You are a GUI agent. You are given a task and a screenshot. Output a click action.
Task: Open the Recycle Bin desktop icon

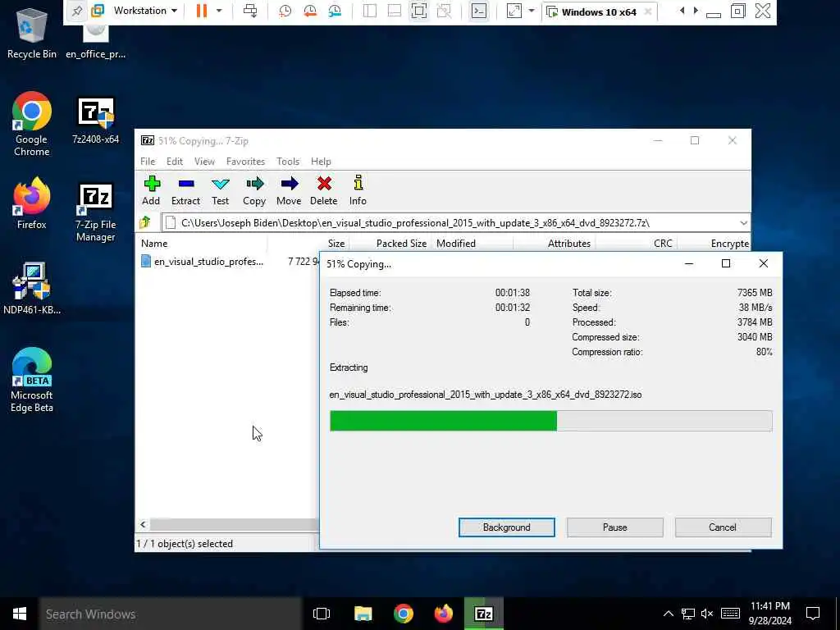click(32, 33)
